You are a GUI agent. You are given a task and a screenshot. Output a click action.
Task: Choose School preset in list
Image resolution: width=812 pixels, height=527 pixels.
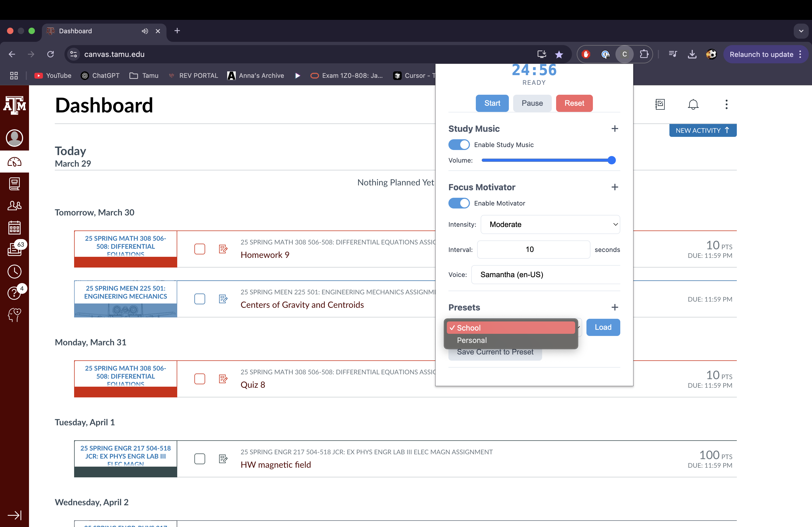click(469, 328)
